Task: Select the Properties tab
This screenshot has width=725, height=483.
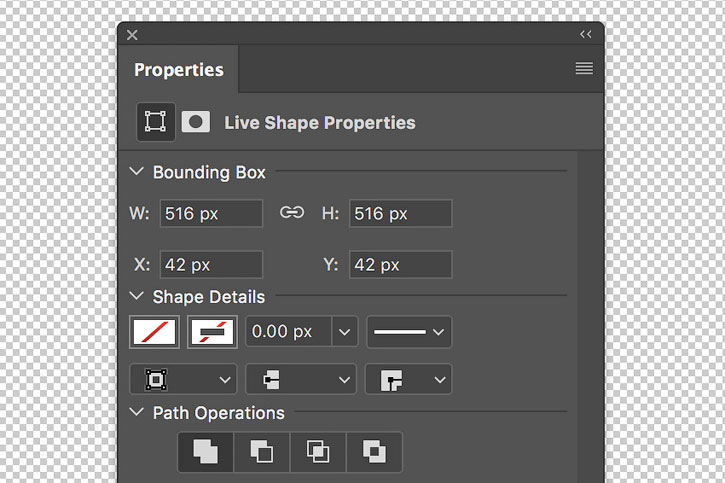Action: [x=178, y=70]
